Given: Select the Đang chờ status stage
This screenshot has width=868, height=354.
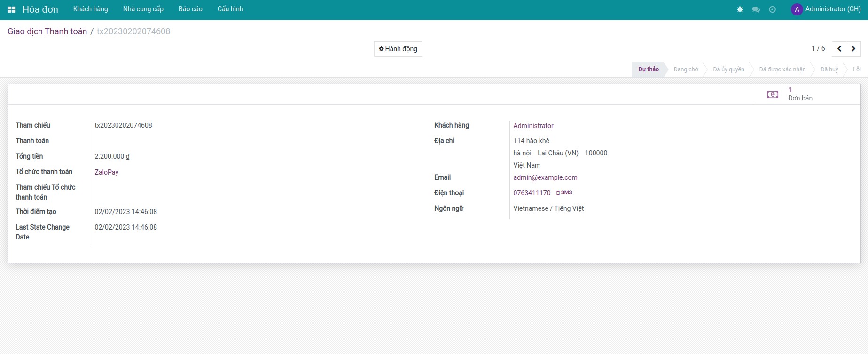Looking at the screenshot, I should [x=686, y=69].
